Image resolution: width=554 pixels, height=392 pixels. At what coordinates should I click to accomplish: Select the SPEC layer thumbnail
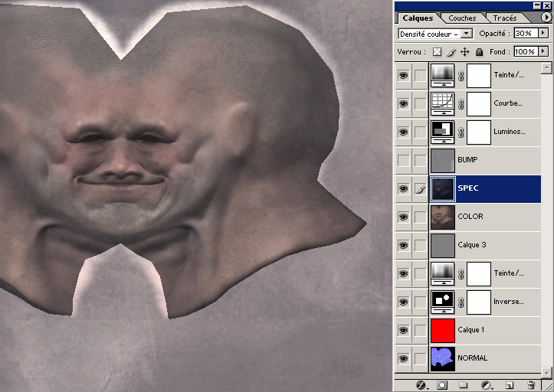click(x=443, y=189)
